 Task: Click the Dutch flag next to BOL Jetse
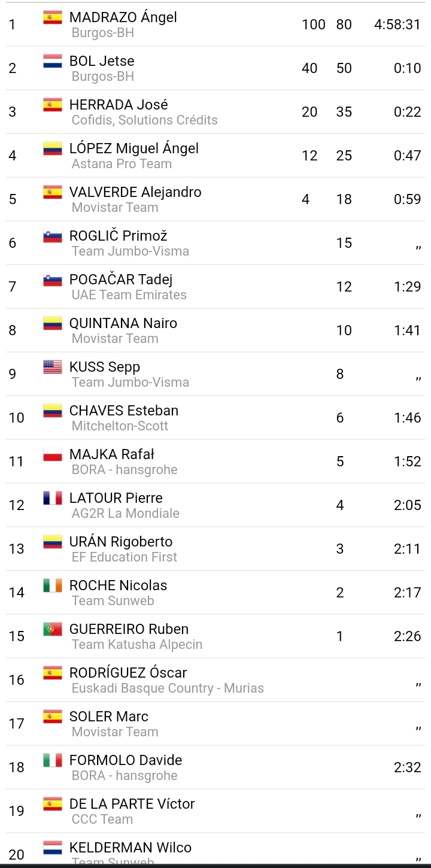point(53,62)
